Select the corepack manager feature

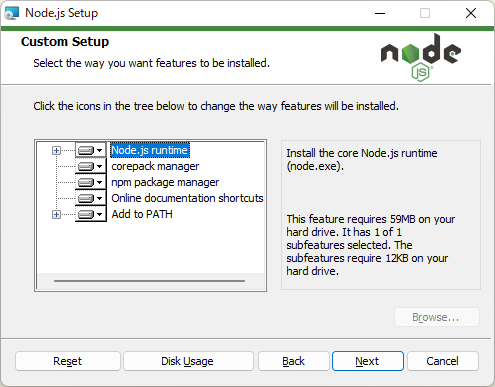155,166
